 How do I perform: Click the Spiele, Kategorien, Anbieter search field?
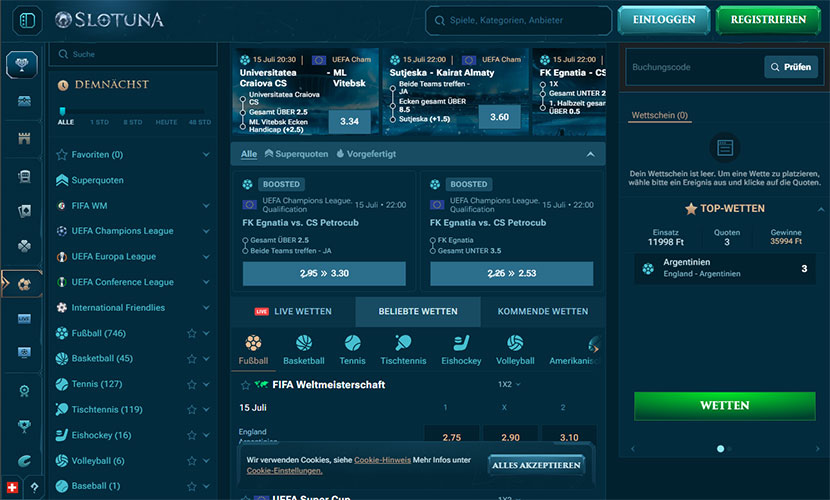click(x=518, y=21)
